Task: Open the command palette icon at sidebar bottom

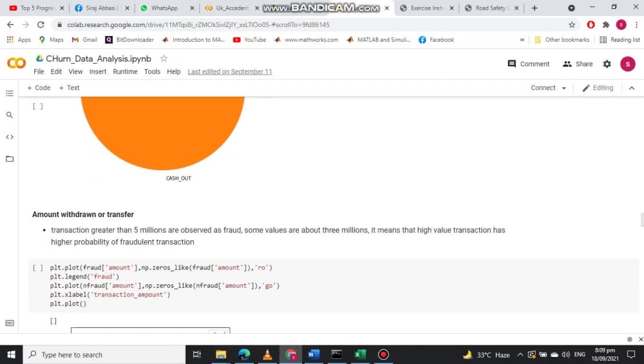Action: (x=10, y=323)
